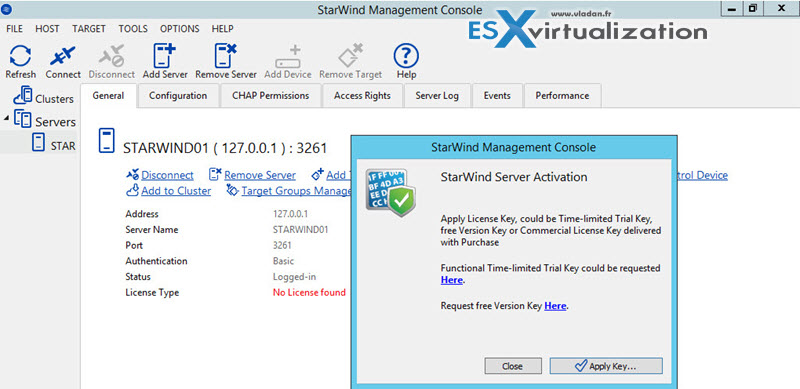Screen dimensions: 800x389
Task: Select Clusters in the tree
Action: click(x=55, y=99)
